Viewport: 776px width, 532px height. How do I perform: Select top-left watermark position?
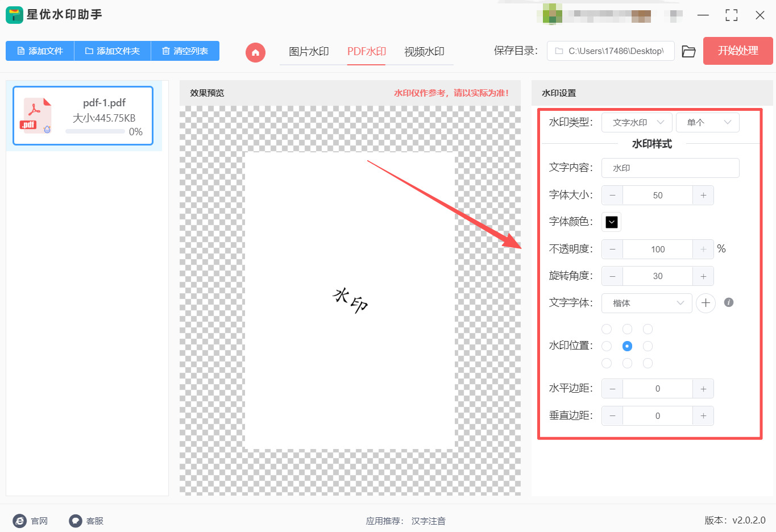(607, 329)
